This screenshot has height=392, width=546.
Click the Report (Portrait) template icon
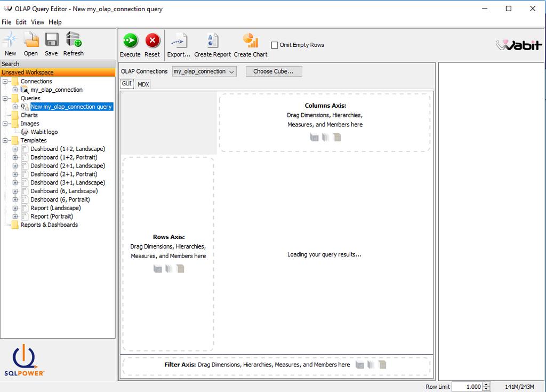pyautogui.click(x=25, y=217)
